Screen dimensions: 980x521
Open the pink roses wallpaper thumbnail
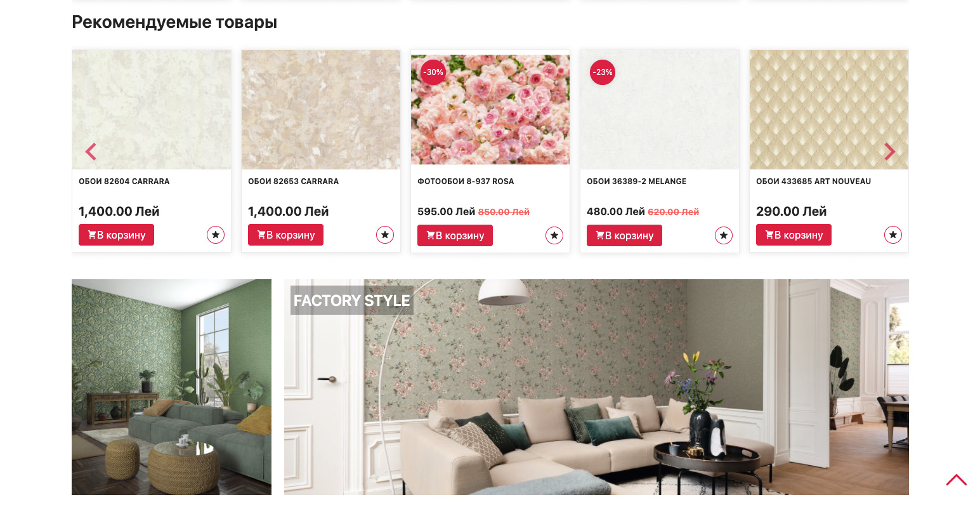pyautogui.click(x=490, y=110)
